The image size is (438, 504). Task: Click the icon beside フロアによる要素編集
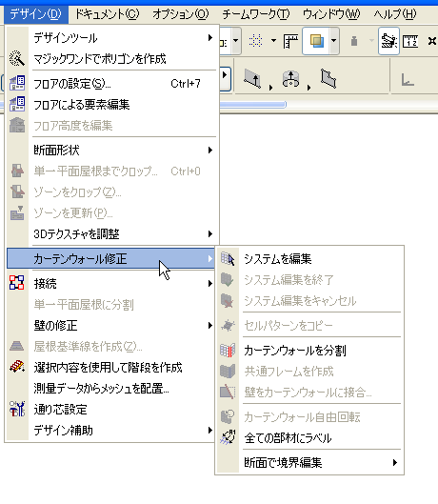click(17, 104)
